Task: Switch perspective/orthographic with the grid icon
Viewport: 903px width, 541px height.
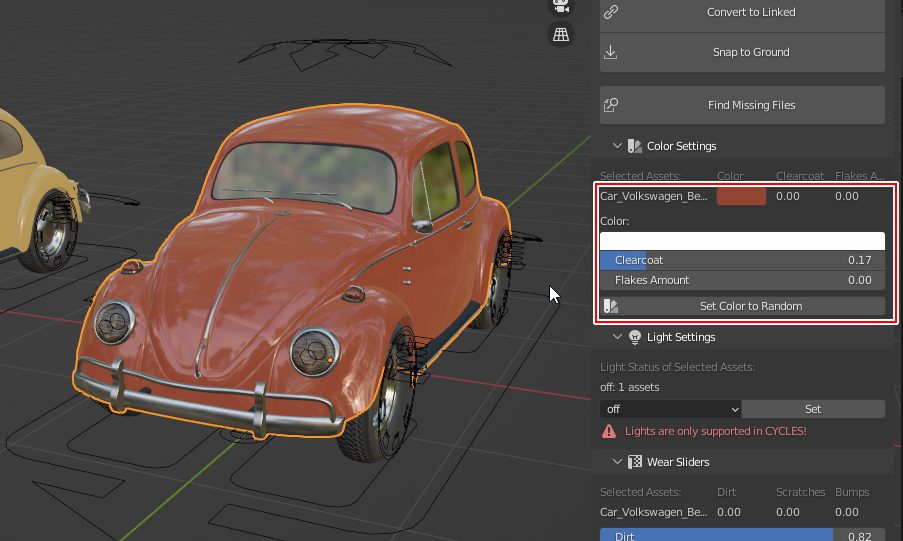Action: click(561, 35)
